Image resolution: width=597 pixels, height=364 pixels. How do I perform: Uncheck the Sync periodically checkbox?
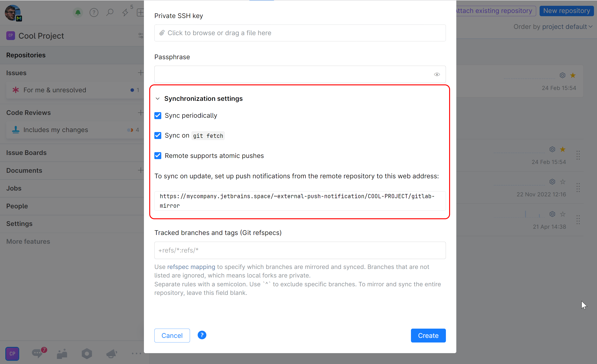158,116
